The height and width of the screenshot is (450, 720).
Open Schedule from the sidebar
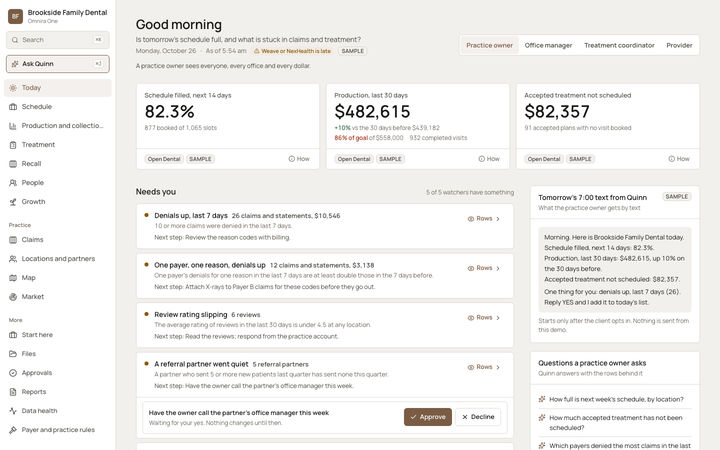58,107
